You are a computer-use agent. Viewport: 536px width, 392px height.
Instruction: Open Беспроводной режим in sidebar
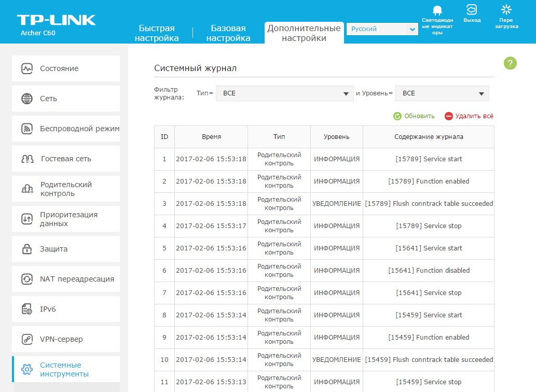tap(79, 129)
